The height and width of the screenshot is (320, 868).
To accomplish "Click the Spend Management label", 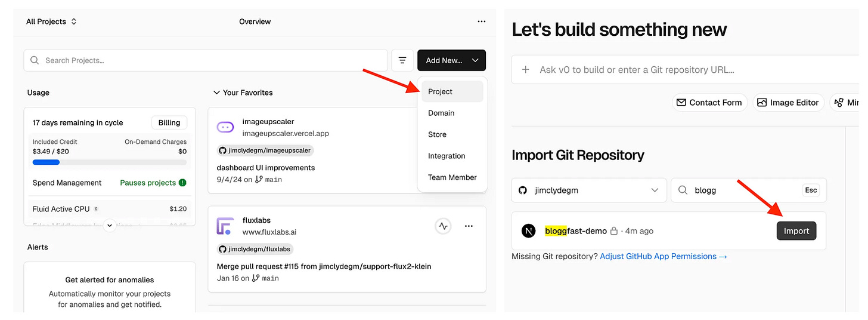I will point(67,183).
